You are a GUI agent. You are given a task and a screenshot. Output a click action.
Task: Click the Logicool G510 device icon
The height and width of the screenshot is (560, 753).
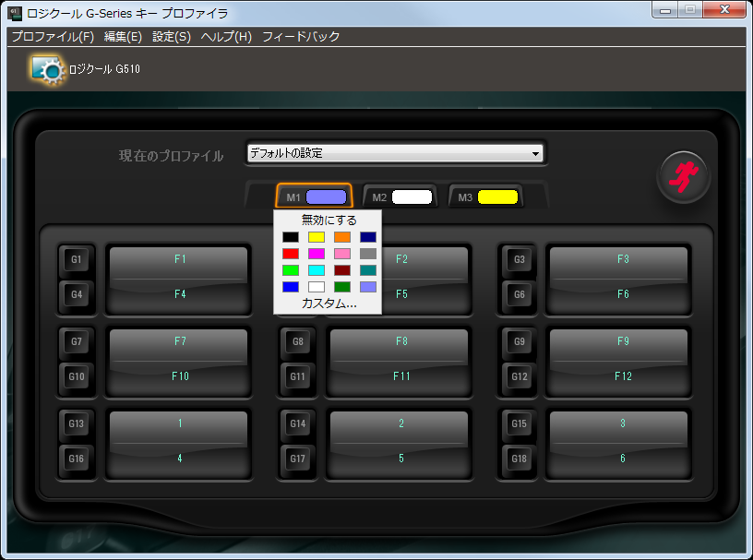(47, 70)
